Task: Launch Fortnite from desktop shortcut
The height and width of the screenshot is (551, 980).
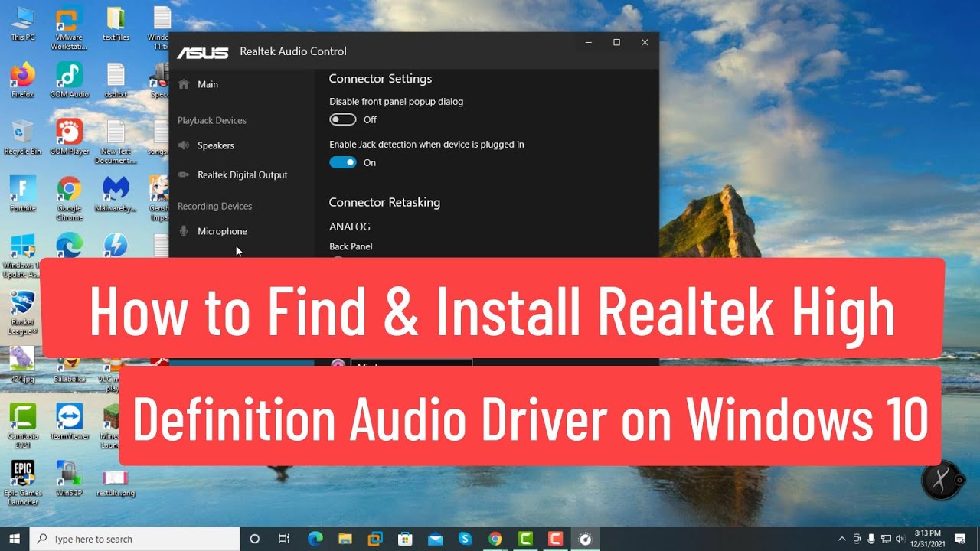Action: 22,194
